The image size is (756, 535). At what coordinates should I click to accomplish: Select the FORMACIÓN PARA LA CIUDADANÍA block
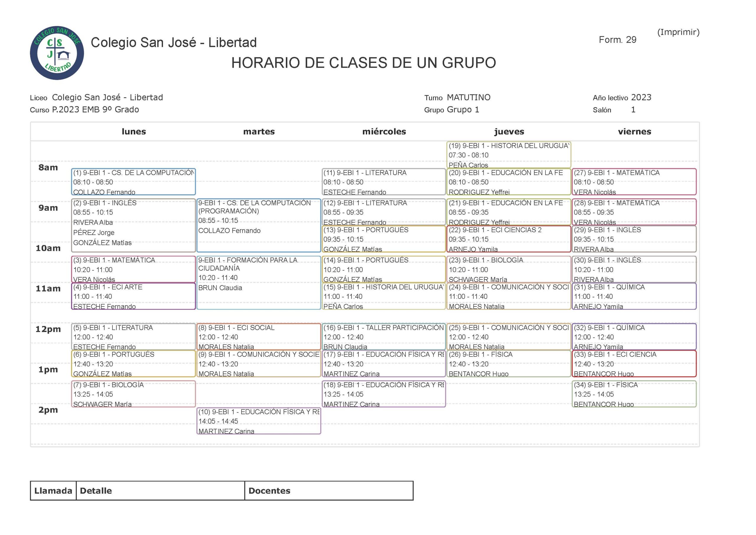point(258,282)
